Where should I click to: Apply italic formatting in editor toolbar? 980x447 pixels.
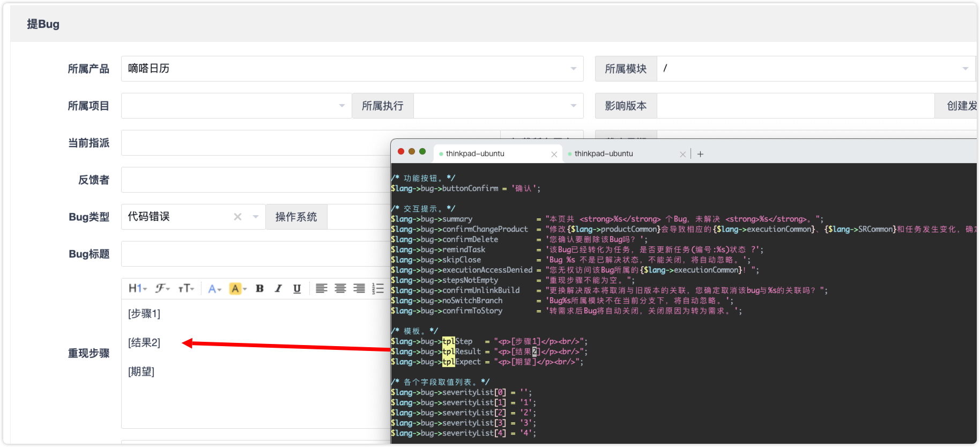pos(278,289)
